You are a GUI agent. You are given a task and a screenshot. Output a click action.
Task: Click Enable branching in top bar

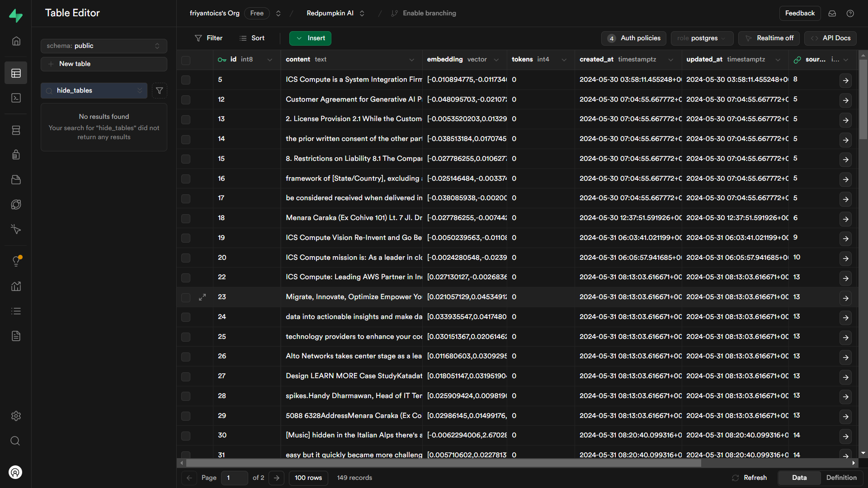tap(424, 14)
